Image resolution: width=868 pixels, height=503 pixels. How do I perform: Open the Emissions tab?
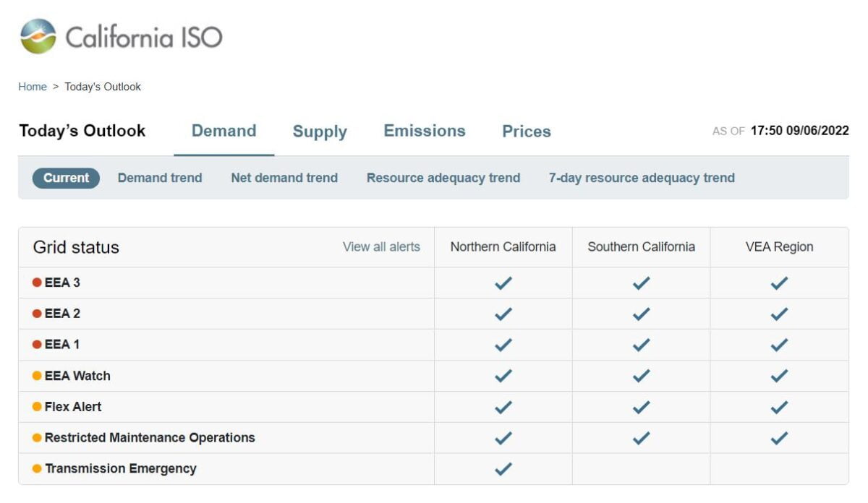(425, 131)
